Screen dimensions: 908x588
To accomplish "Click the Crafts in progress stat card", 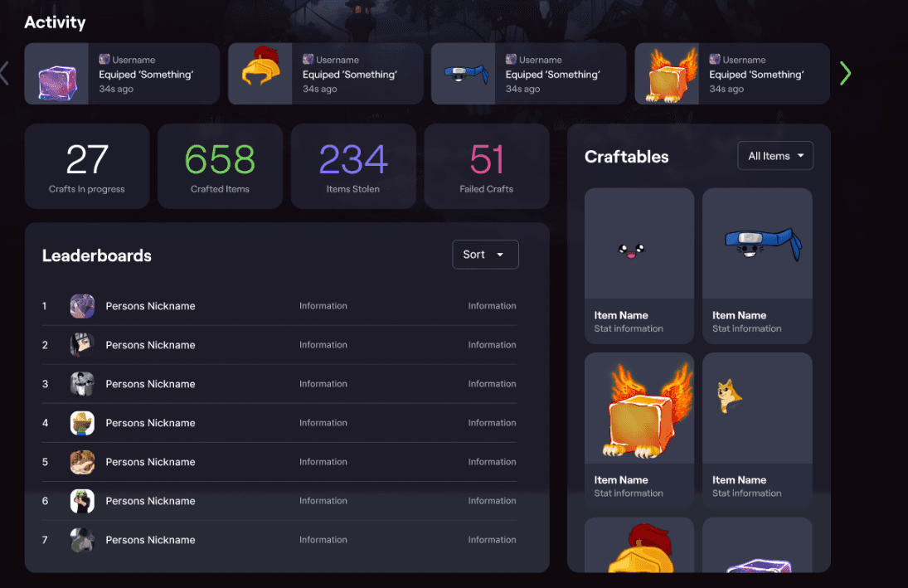I will click(87, 167).
